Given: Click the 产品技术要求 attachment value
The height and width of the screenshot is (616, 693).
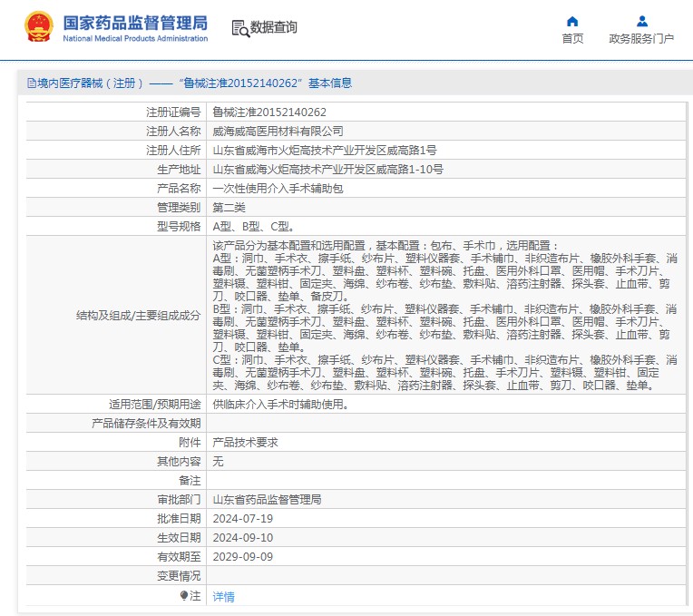Looking at the screenshot, I should (x=245, y=443).
